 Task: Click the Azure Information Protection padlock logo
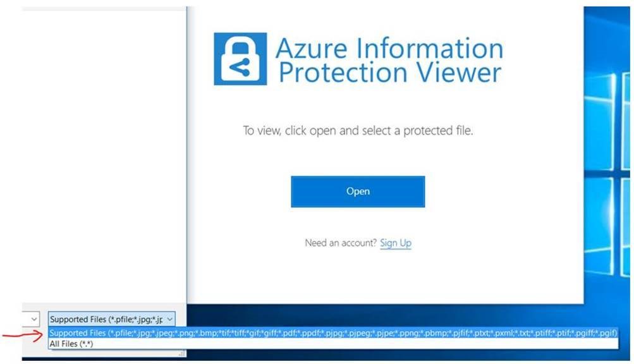coord(240,58)
